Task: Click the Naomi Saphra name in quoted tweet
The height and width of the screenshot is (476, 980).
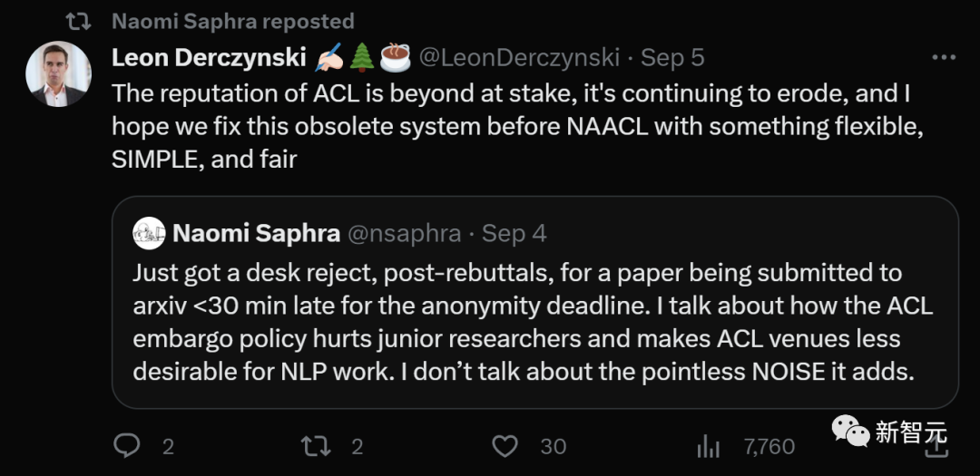Action: (x=256, y=233)
